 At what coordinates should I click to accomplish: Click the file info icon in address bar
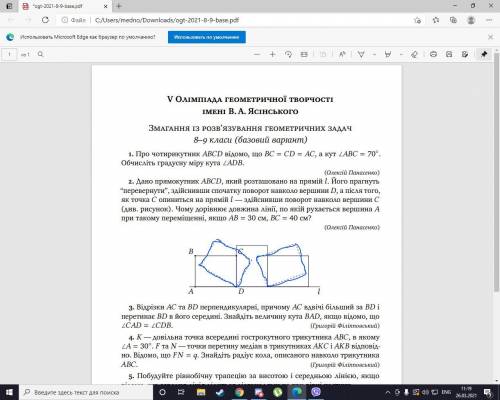tap(65, 20)
